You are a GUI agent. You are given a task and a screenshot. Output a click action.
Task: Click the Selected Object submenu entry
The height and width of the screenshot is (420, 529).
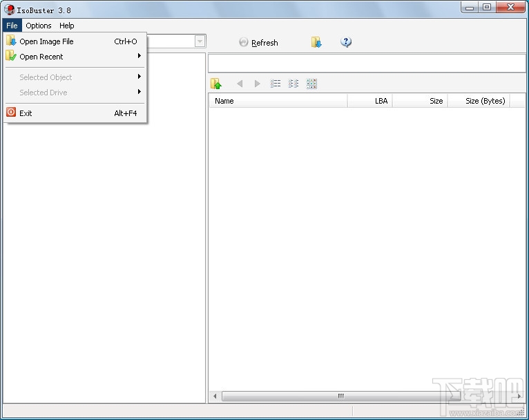[x=75, y=77]
